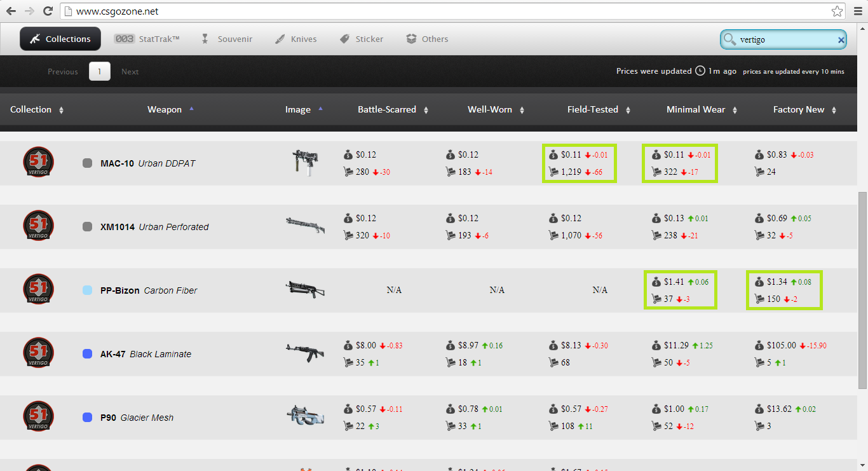This screenshot has height=471, width=868.
Task: Click the Vertigo collection badge in P90 row
Action: pyautogui.click(x=38, y=416)
